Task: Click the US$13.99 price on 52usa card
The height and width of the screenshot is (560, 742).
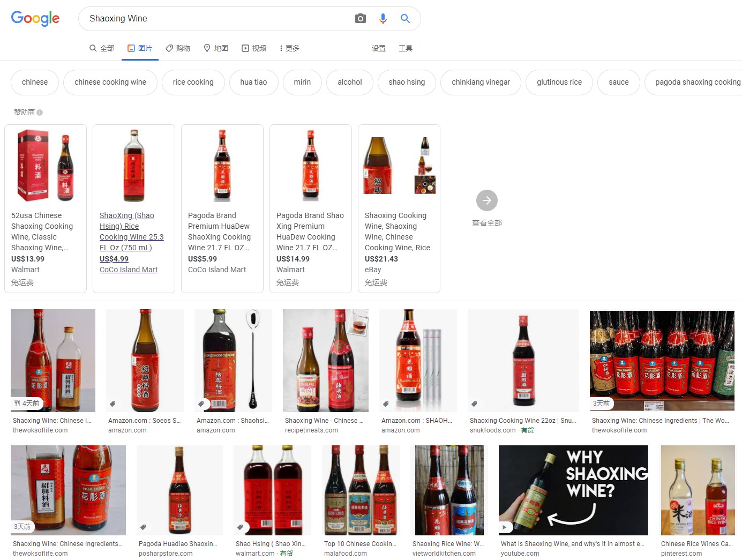Action: pyautogui.click(x=28, y=259)
